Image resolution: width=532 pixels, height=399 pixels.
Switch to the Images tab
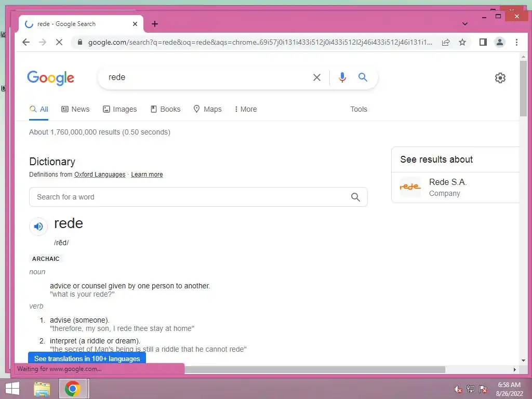point(120,109)
